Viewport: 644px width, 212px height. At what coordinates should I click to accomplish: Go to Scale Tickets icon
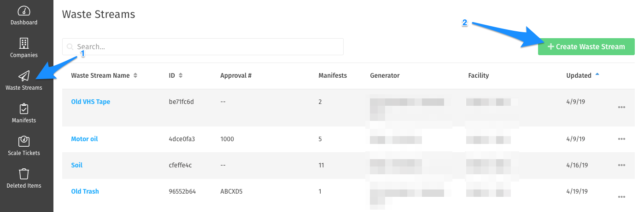click(x=24, y=141)
